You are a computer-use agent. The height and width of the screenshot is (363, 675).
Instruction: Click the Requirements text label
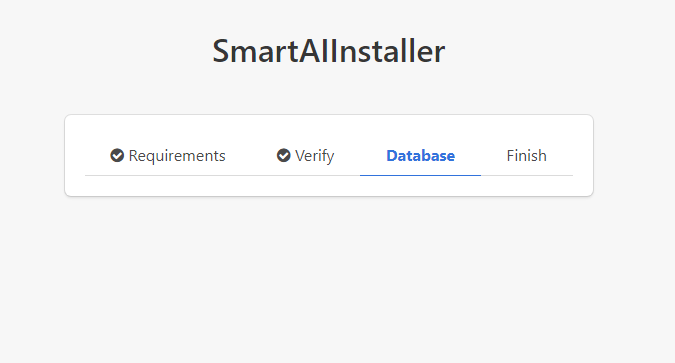(x=177, y=156)
